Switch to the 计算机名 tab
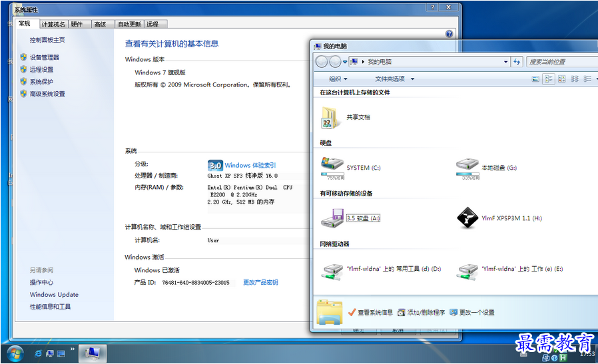598x364 pixels. click(x=53, y=25)
